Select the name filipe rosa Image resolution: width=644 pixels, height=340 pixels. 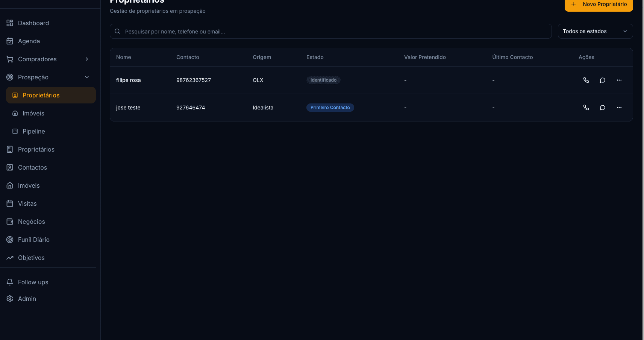[x=128, y=80]
